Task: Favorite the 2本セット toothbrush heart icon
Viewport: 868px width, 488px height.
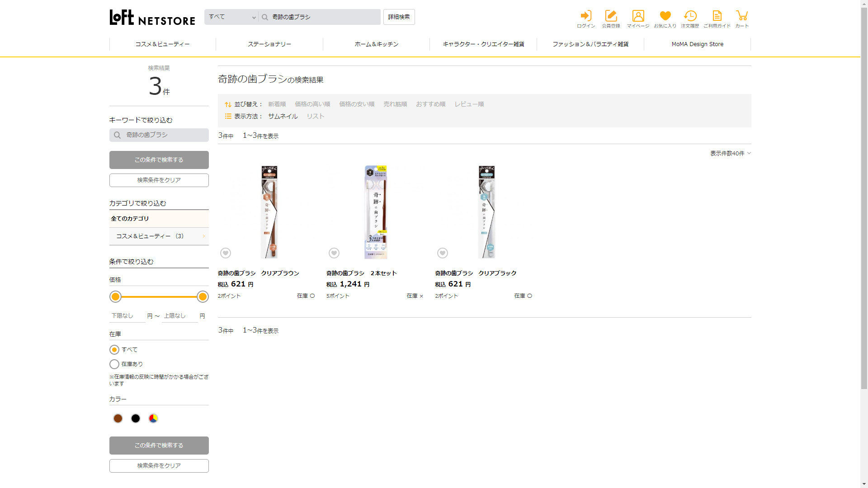Action: pos(334,253)
